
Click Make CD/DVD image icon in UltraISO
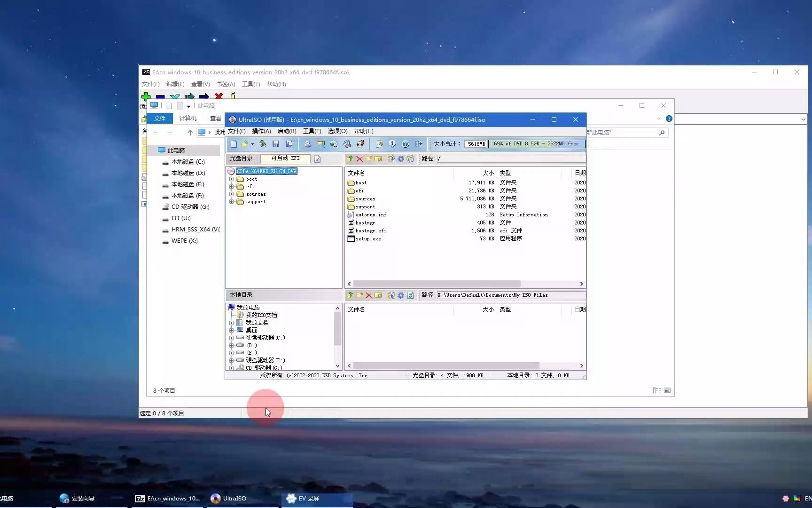[307, 144]
